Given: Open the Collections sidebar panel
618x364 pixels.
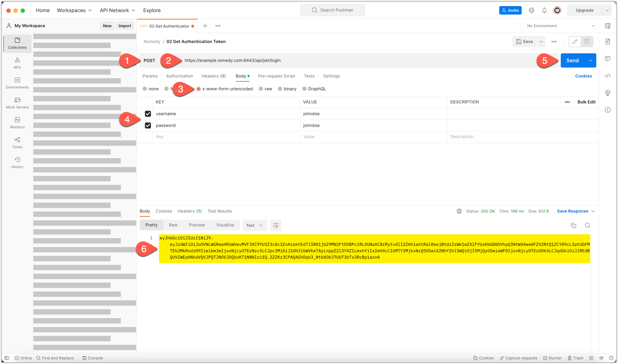Looking at the screenshot, I should tap(17, 43).
